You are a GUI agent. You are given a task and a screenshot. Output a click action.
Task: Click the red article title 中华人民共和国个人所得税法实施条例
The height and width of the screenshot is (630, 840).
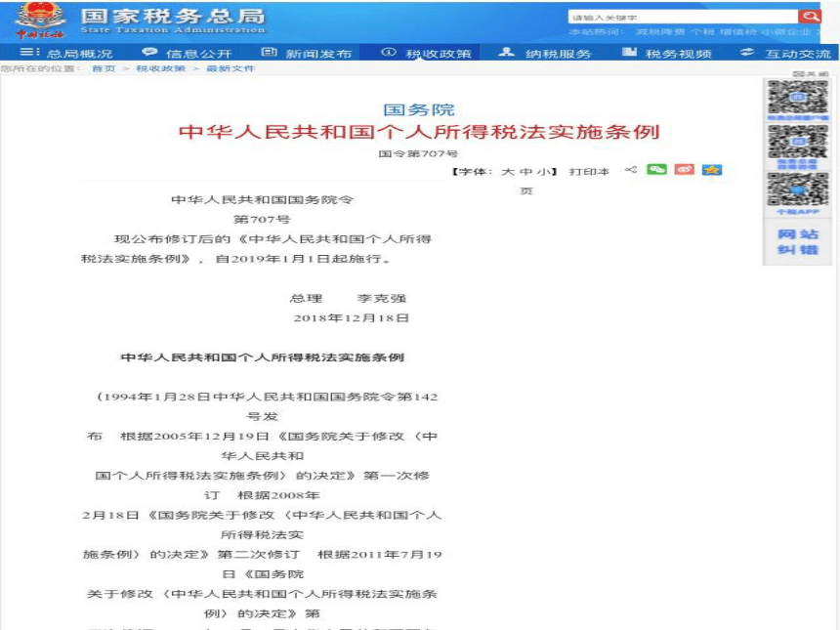[419, 132]
